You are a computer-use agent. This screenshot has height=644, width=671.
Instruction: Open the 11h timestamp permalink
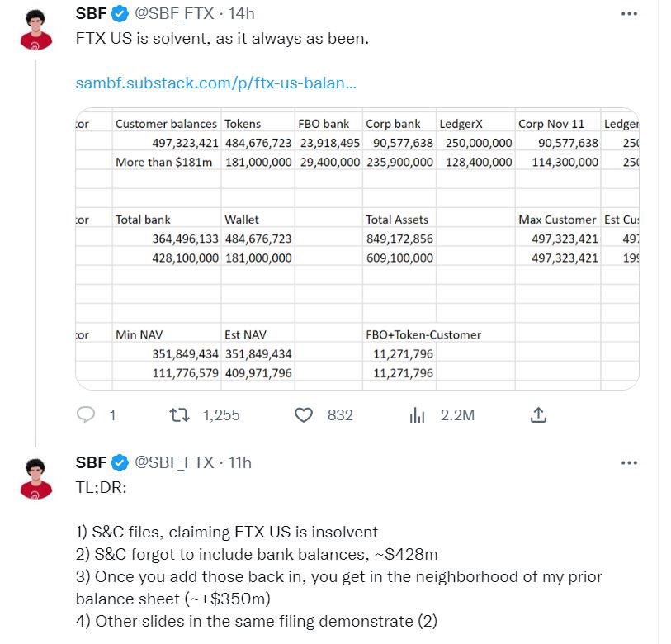tap(239, 462)
